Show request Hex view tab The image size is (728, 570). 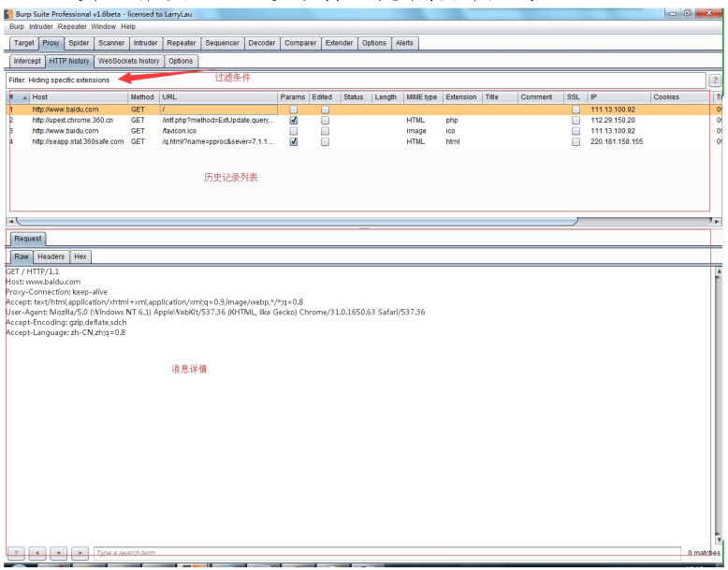coord(80,256)
